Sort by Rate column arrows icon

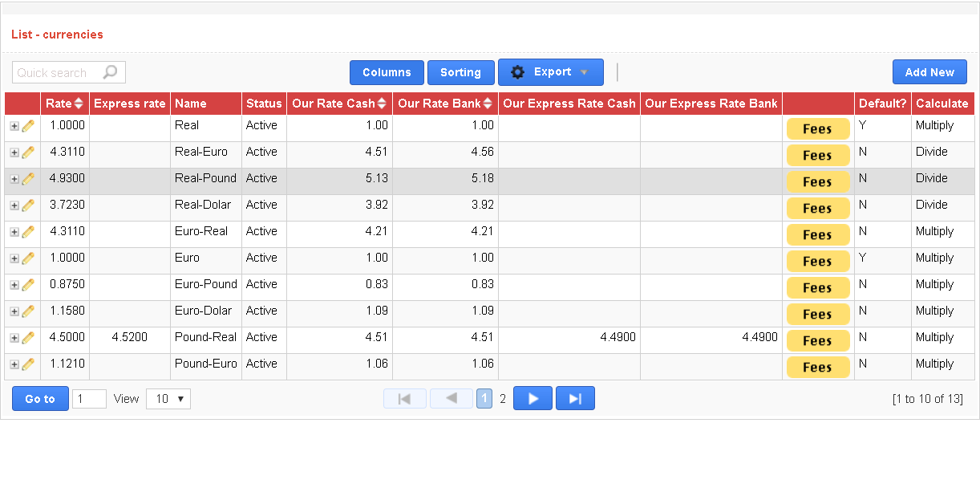tap(79, 104)
